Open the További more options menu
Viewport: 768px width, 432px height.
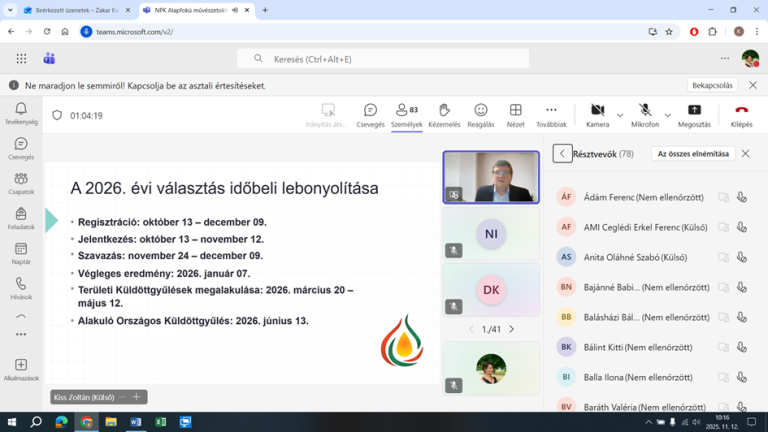tap(551, 111)
